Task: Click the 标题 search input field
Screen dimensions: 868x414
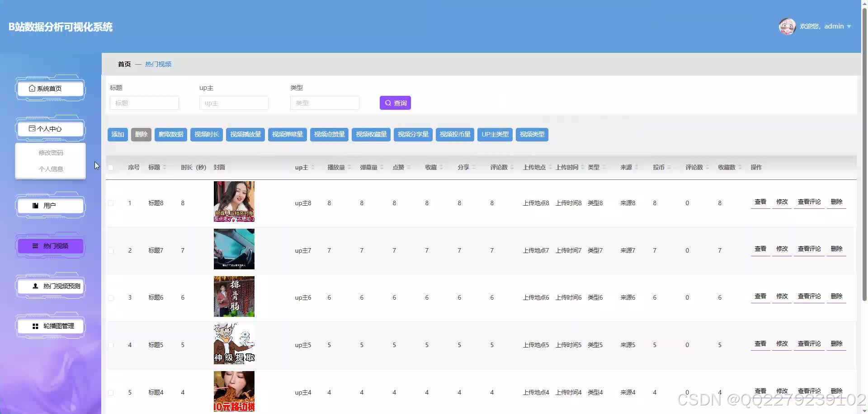Action: [x=144, y=103]
